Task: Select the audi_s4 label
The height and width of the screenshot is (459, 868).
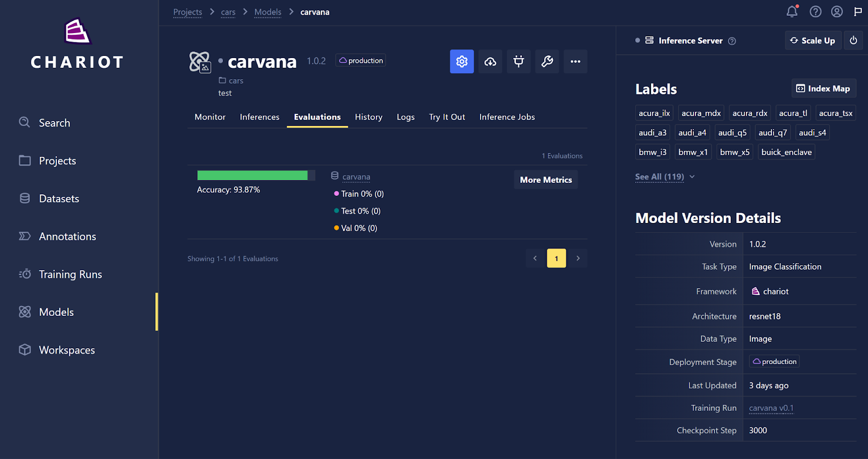Action: point(812,132)
